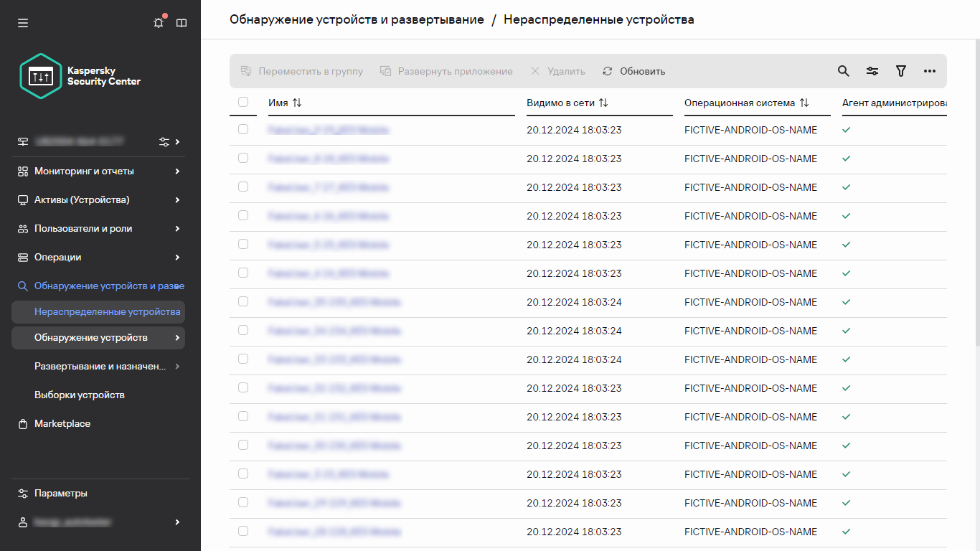Open the filter funnel icon
The image size is (980, 551).
click(901, 71)
